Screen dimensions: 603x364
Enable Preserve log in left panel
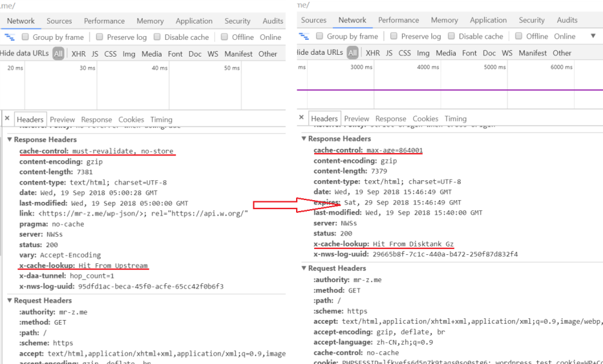[x=99, y=37]
